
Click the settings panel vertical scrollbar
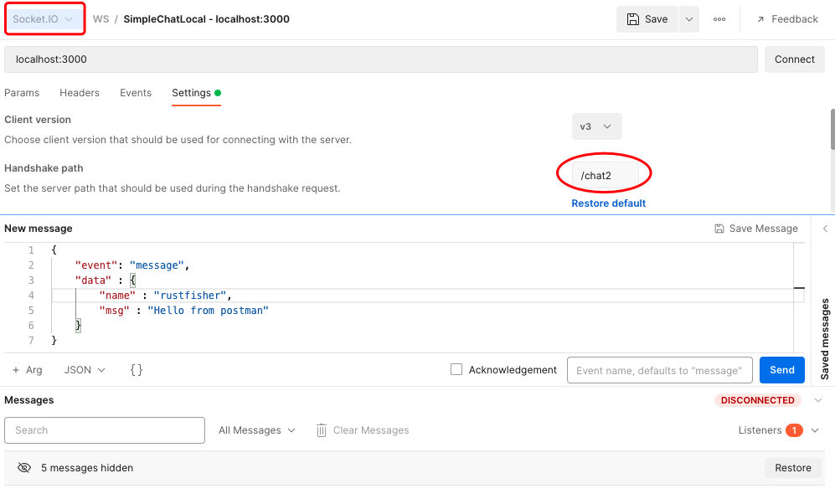(832, 128)
